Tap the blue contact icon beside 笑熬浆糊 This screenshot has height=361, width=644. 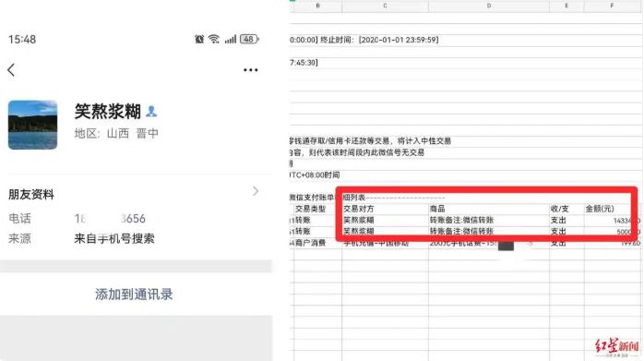[x=151, y=112]
